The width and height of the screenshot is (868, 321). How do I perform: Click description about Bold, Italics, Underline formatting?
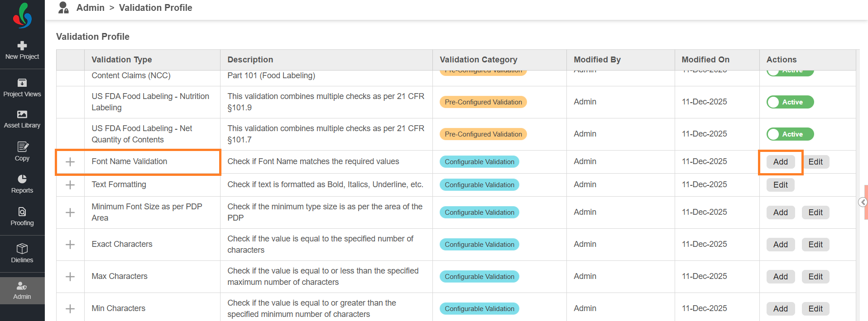pyautogui.click(x=325, y=184)
